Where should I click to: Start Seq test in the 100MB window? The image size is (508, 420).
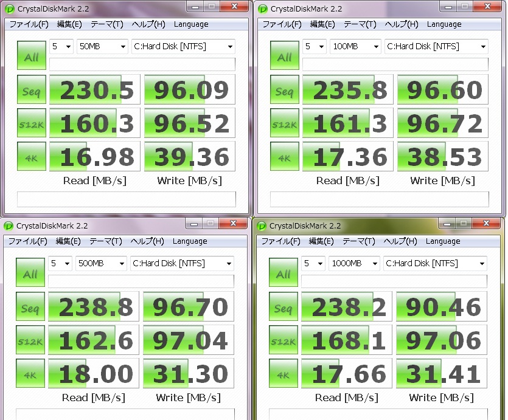285,89
